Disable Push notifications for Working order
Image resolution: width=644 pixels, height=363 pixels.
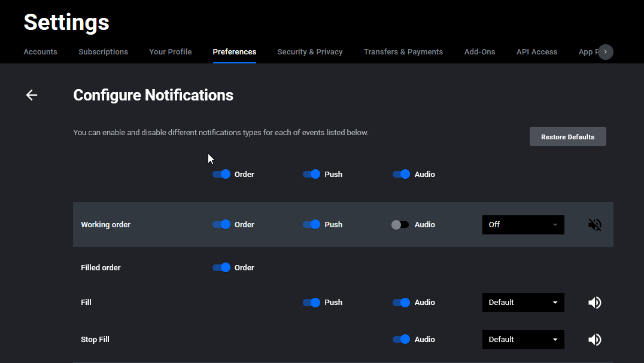tap(311, 225)
